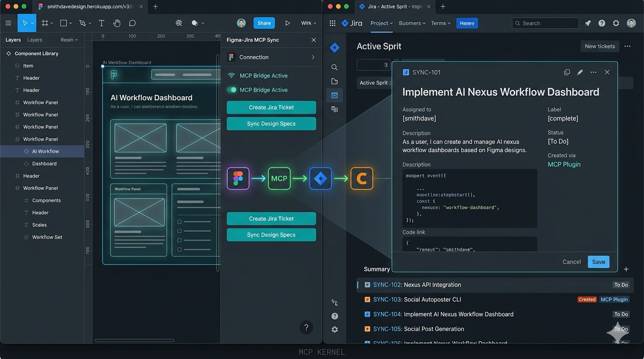Click the board view icon in Jira sidebar
Screen dimensions: 644x359
point(334,95)
